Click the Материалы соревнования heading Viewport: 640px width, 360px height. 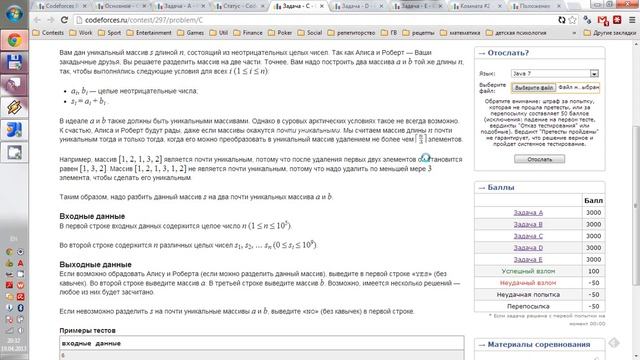click(538, 344)
